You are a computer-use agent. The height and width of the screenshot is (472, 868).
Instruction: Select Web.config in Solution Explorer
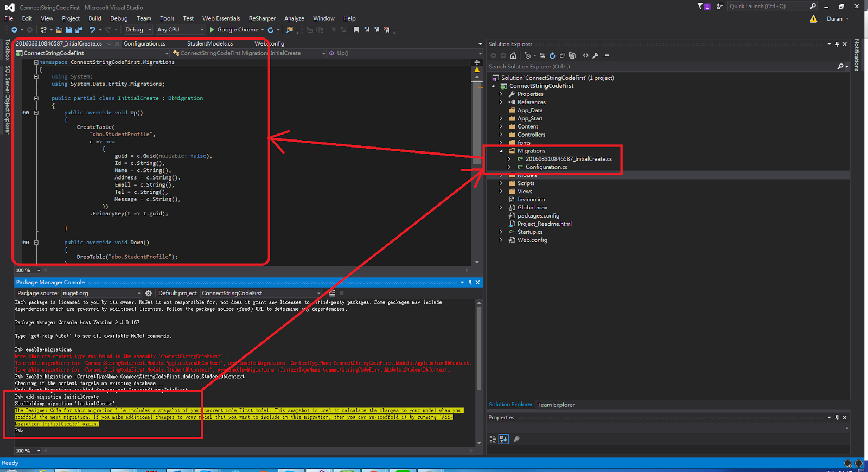coord(532,240)
